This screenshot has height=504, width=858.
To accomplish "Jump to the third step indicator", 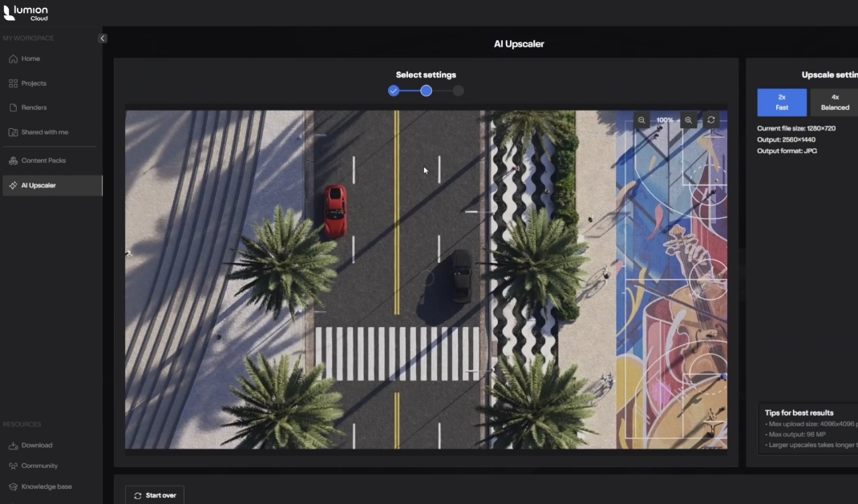I will click(458, 91).
